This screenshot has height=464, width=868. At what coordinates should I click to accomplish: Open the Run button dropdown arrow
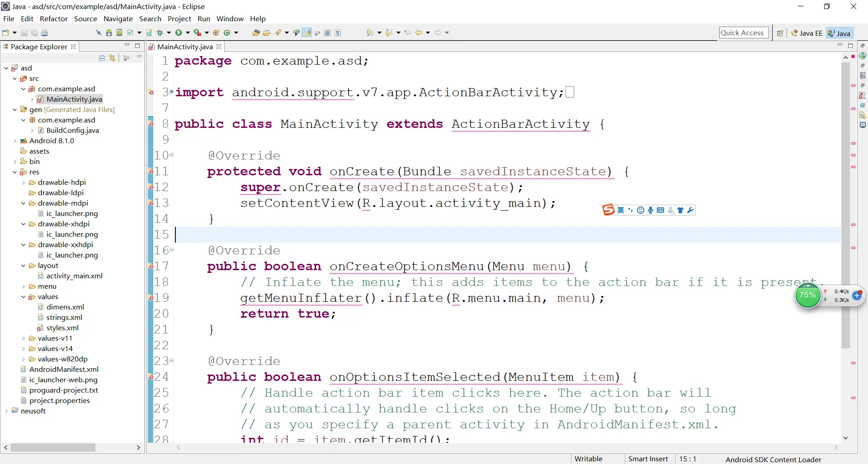pos(188,33)
